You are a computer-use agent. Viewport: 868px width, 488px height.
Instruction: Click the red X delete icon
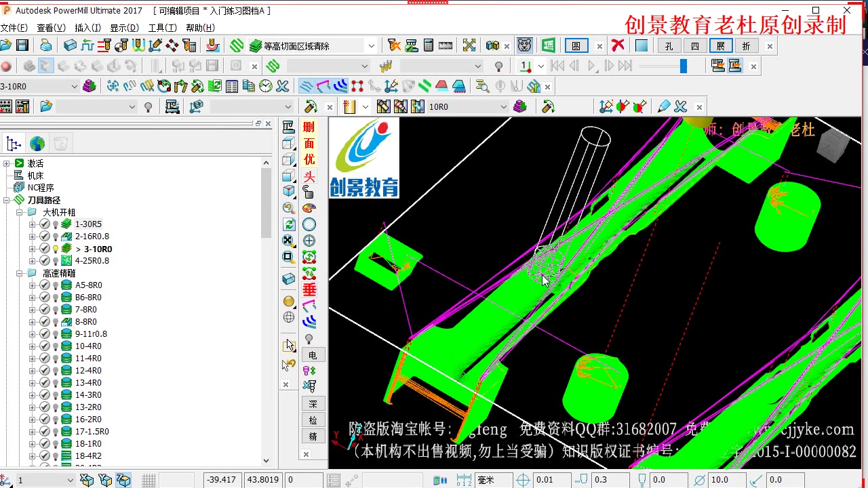pyautogui.click(x=617, y=45)
